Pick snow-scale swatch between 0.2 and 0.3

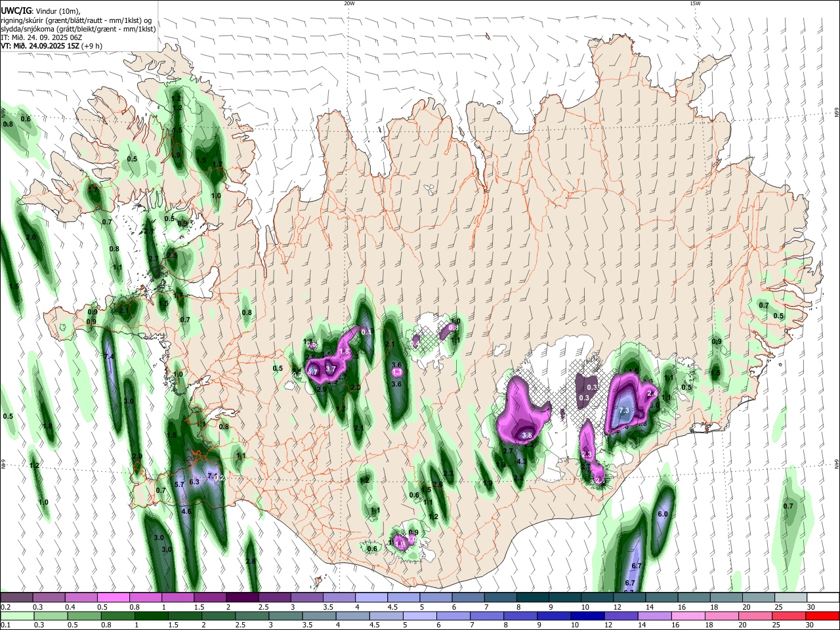click(x=16, y=597)
